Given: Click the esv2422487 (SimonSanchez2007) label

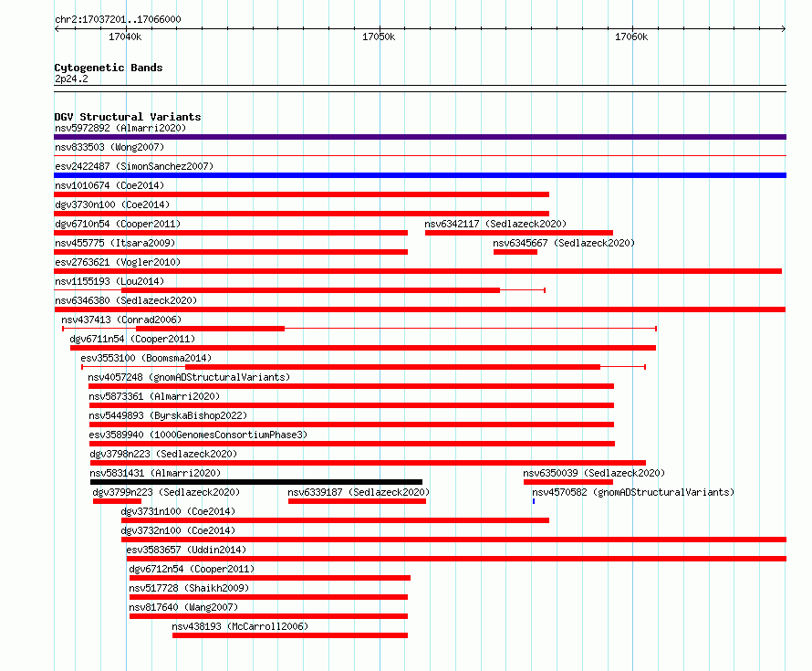Looking at the screenshot, I should point(134,166).
